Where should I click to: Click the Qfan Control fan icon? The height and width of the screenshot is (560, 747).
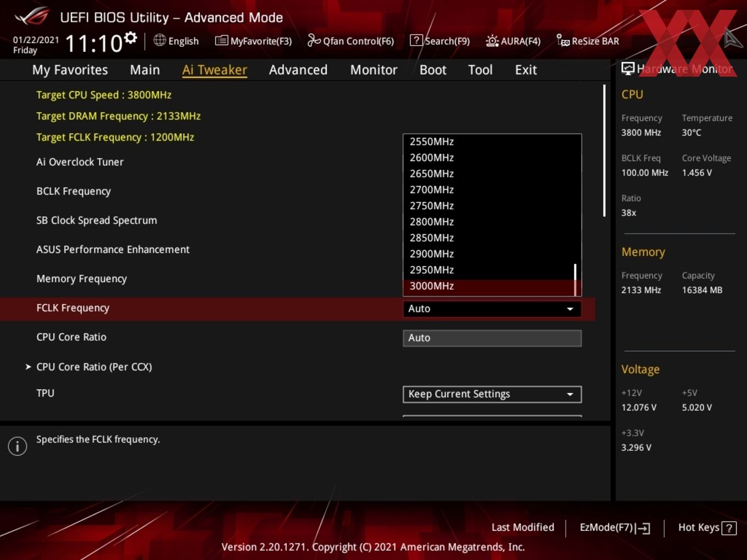click(x=314, y=40)
